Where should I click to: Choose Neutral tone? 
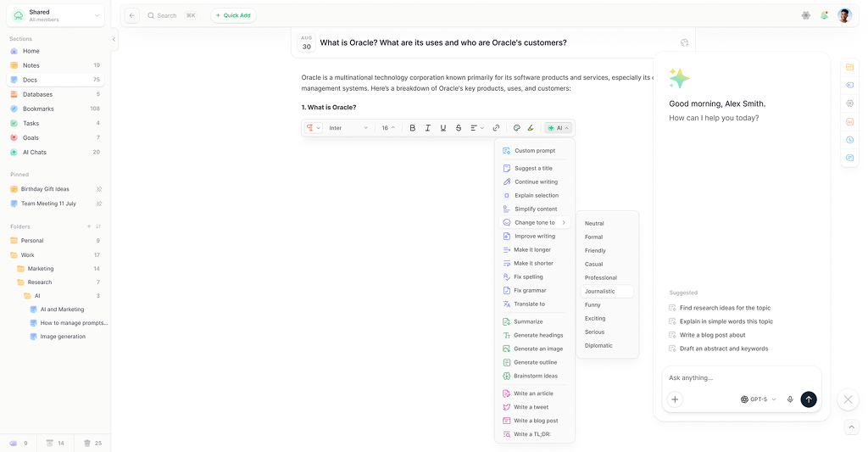[x=607, y=223]
